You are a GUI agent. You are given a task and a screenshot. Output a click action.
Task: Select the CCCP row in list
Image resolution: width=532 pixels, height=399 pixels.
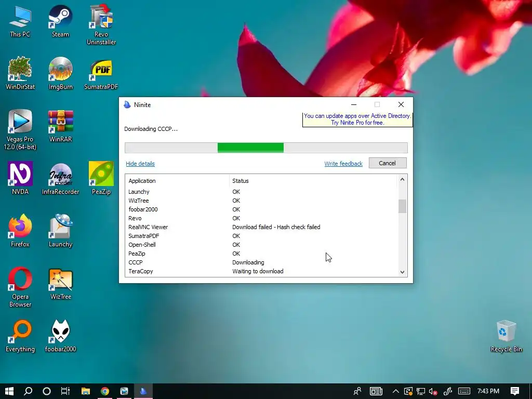[x=261, y=262]
